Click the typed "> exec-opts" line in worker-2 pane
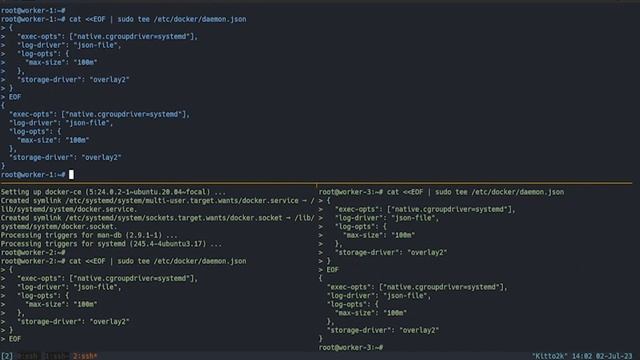The image size is (640, 360). [x=99, y=278]
